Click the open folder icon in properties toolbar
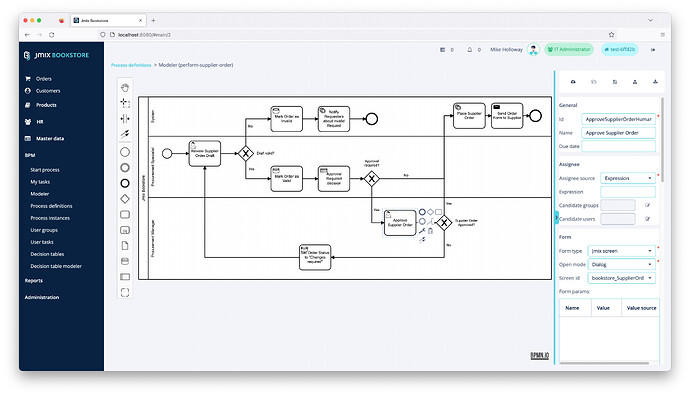This screenshot has height=396, width=690. [594, 82]
